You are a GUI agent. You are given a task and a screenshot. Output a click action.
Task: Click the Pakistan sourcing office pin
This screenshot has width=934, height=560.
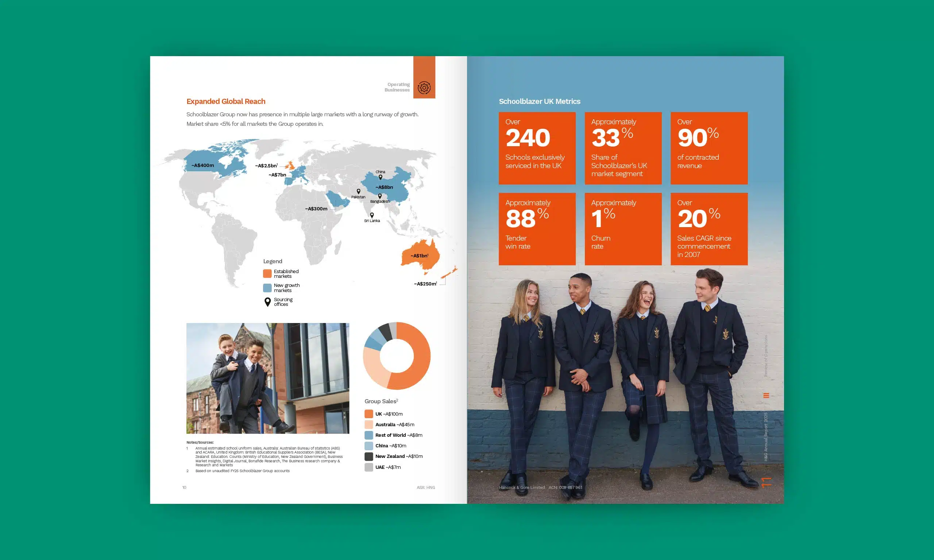click(x=358, y=191)
